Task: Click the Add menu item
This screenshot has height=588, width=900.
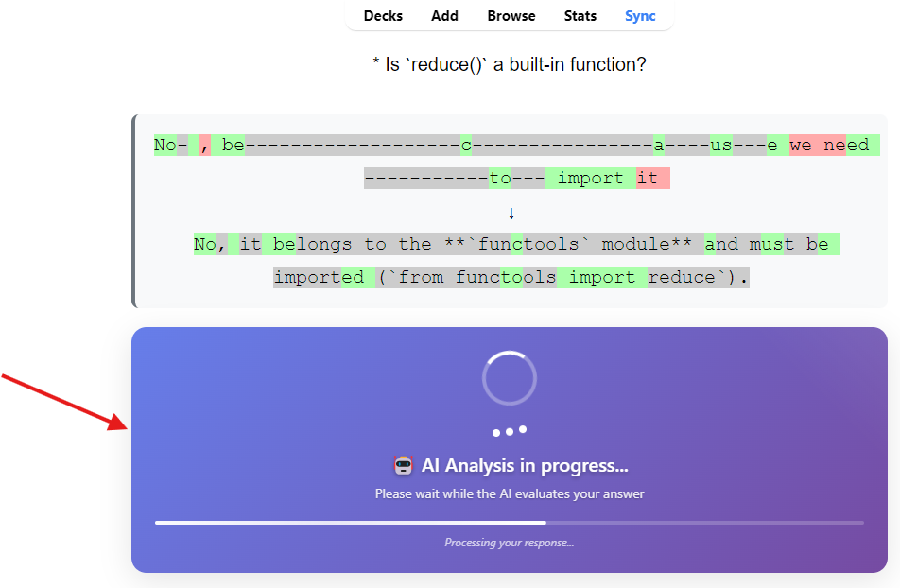Action: pos(444,16)
